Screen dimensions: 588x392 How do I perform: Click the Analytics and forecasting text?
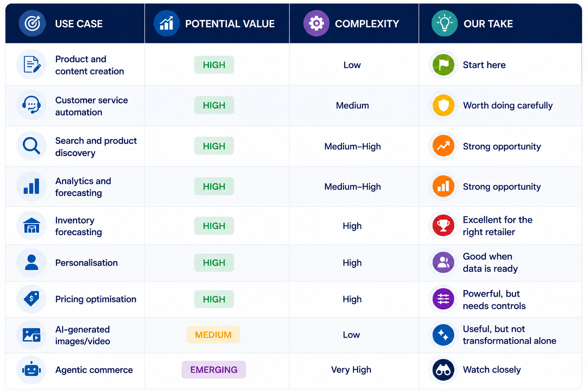pos(83,187)
